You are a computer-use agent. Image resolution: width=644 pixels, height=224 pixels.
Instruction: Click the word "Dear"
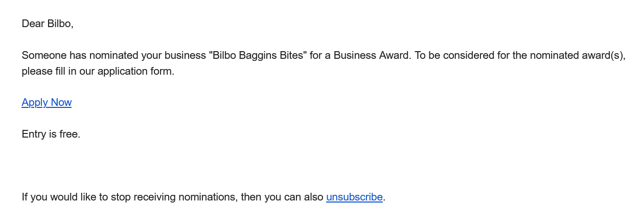click(33, 24)
